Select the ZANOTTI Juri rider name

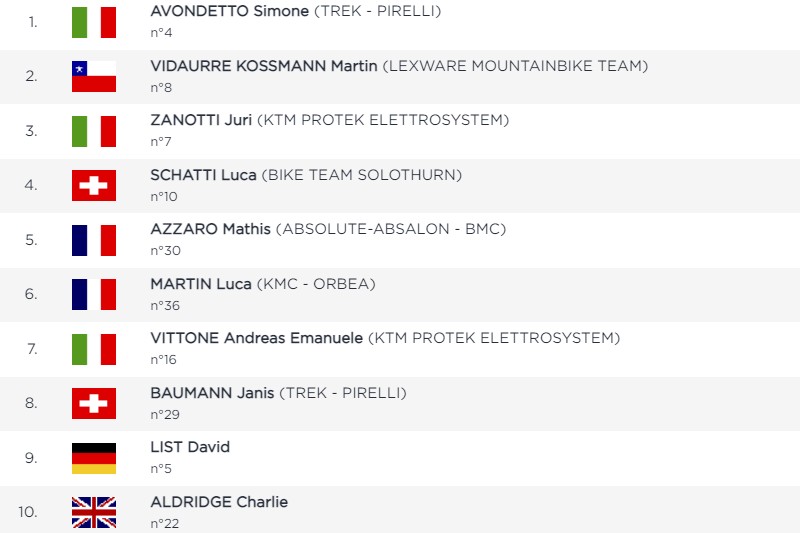tap(201, 120)
